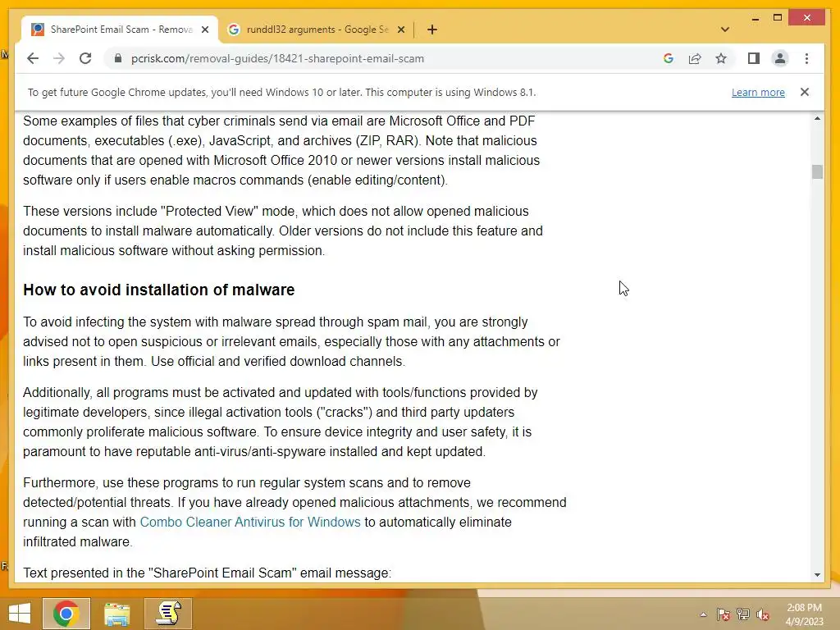
Task: Go back to the previous page
Action: pyautogui.click(x=33, y=58)
